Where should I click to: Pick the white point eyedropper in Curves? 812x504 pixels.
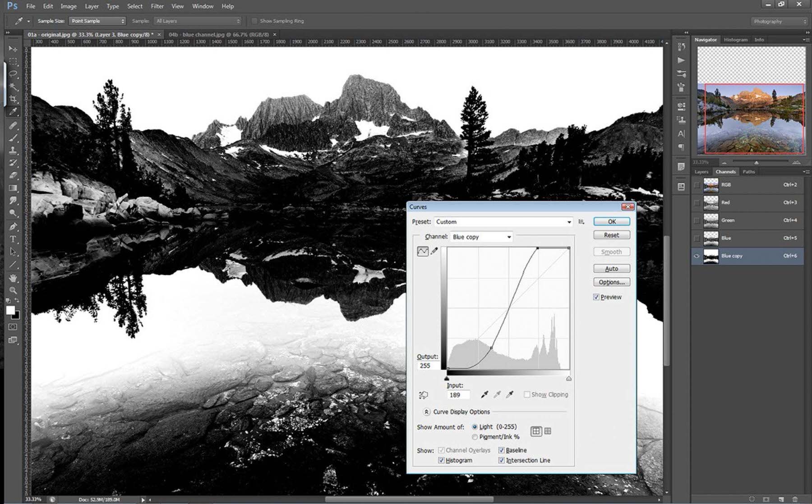[x=510, y=394]
